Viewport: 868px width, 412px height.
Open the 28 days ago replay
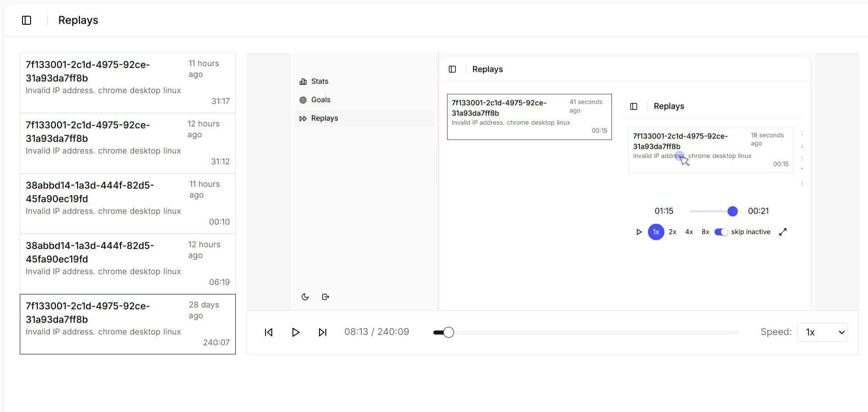pyautogui.click(x=128, y=324)
